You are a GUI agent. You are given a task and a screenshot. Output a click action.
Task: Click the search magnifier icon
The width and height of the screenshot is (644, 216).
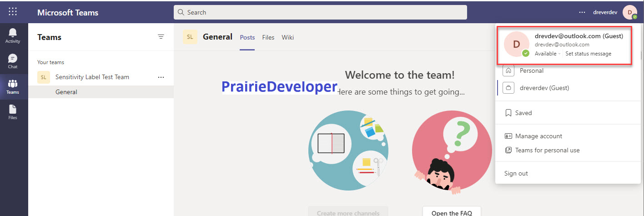pyautogui.click(x=181, y=12)
